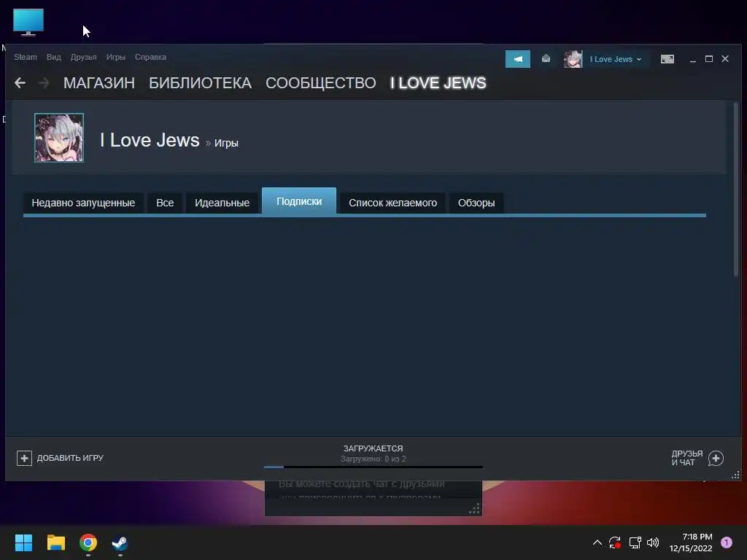Click the Steam taskbar icon

[x=120, y=542]
